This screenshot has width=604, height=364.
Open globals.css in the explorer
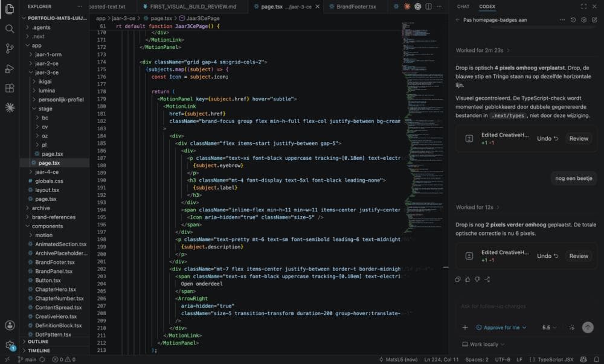[49, 181]
